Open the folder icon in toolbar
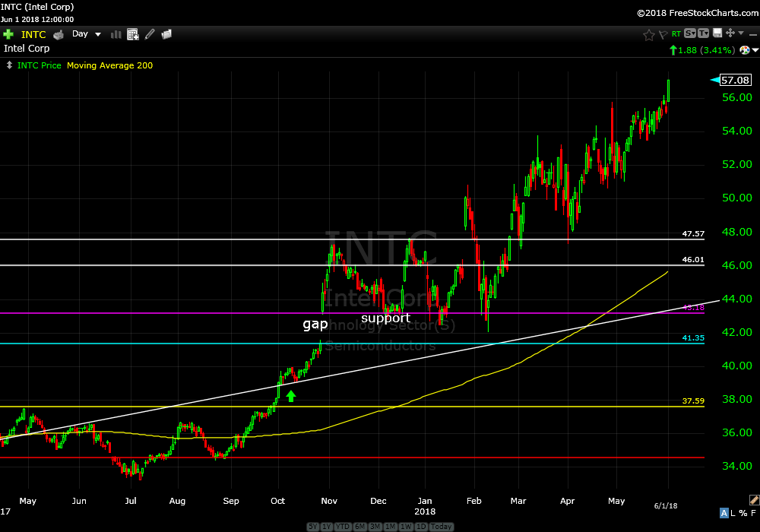The width and height of the screenshot is (760, 532). pos(166,34)
